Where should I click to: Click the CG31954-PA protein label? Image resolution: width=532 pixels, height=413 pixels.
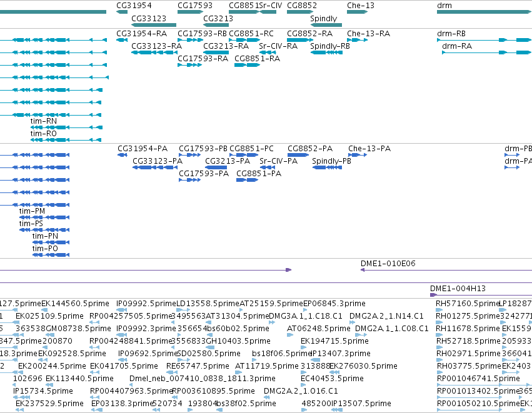click(143, 149)
